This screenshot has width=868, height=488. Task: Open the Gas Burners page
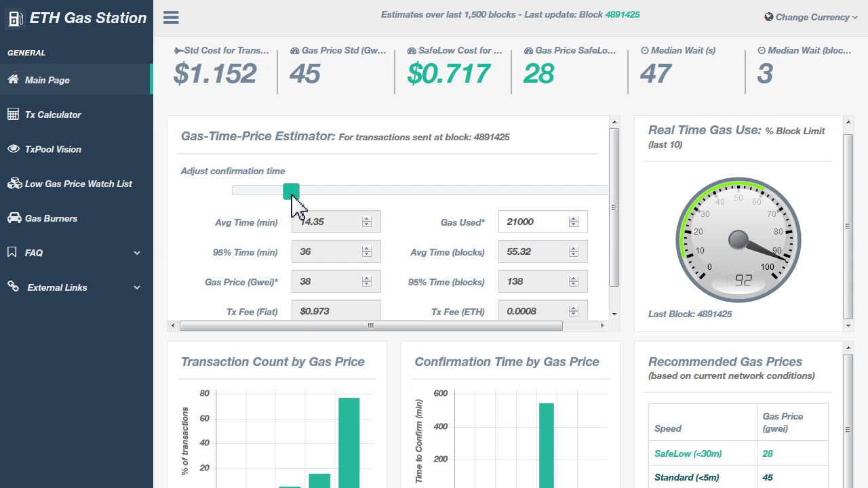[x=77, y=218]
